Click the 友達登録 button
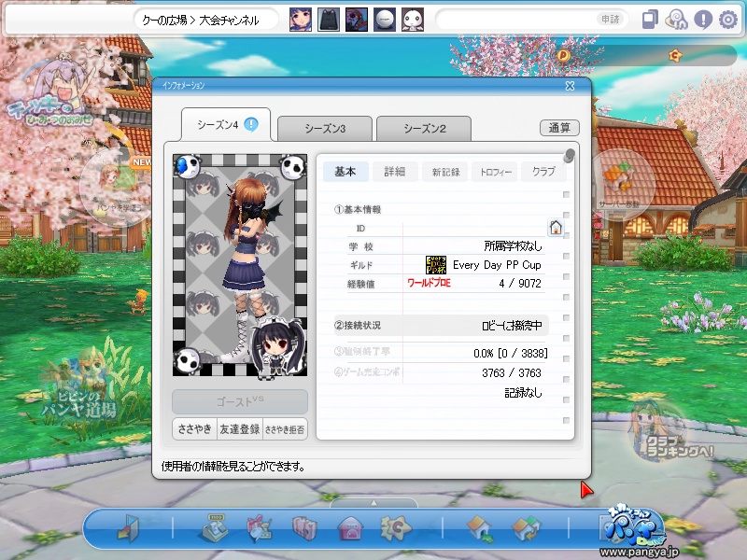The height and width of the screenshot is (560, 747). (240, 429)
